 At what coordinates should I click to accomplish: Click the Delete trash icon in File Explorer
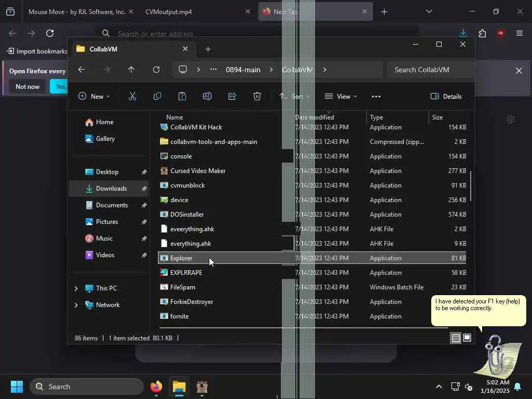[x=257, y=96]
